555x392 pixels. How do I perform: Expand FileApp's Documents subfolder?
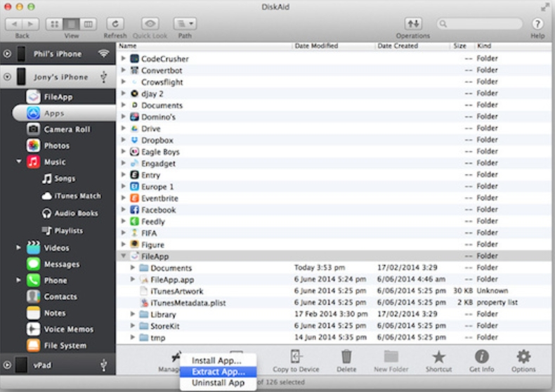132,268
